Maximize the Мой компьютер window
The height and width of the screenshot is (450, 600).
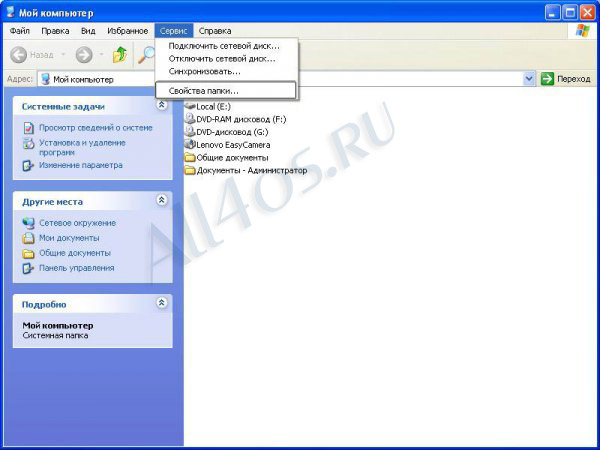click(x=570, y=13)
